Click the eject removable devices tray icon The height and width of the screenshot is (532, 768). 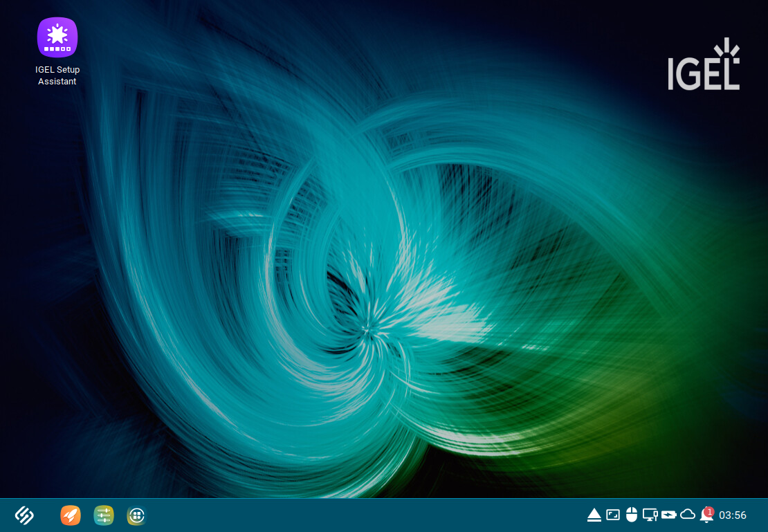point(594,515)
